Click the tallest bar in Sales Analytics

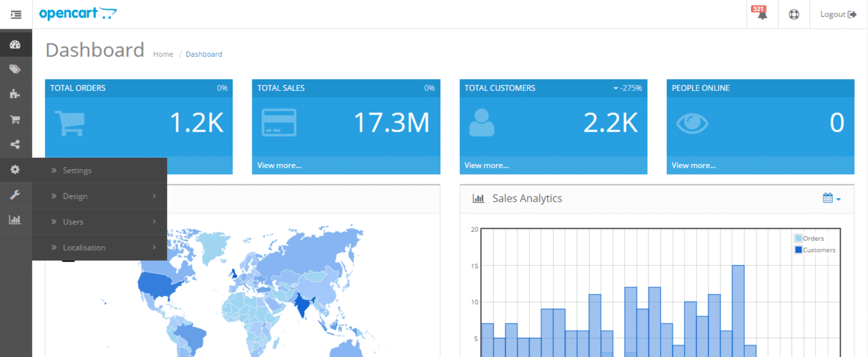point(738,311)
